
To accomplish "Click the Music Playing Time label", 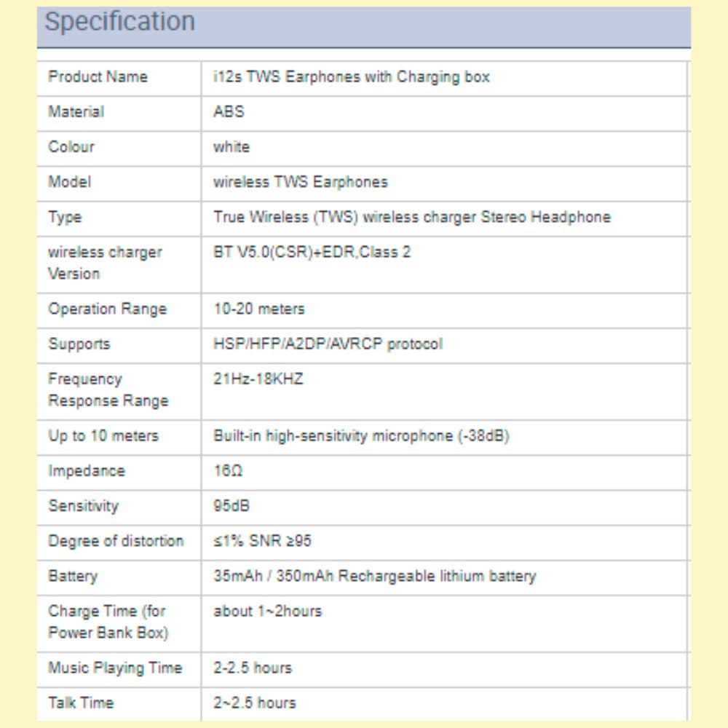I will coord(115,668).
